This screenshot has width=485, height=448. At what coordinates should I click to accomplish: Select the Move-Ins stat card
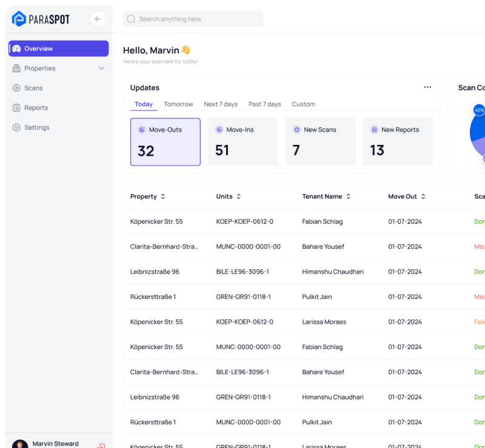(x=242, y=142)
